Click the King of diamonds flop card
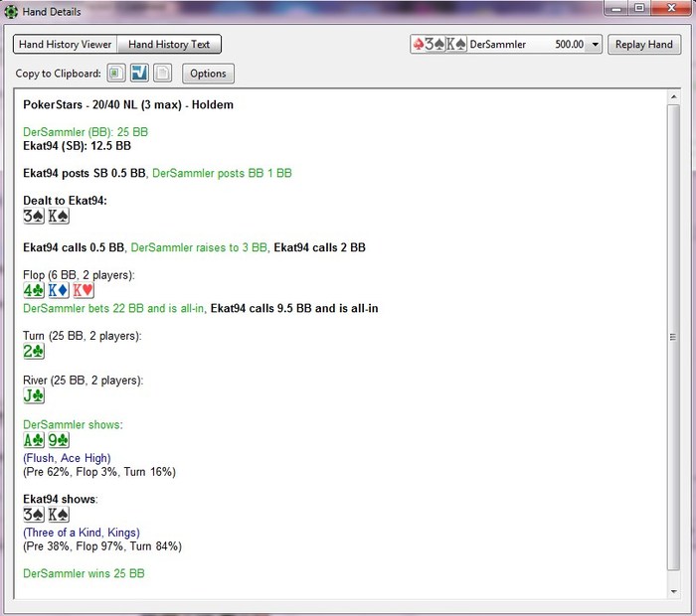 58,290
